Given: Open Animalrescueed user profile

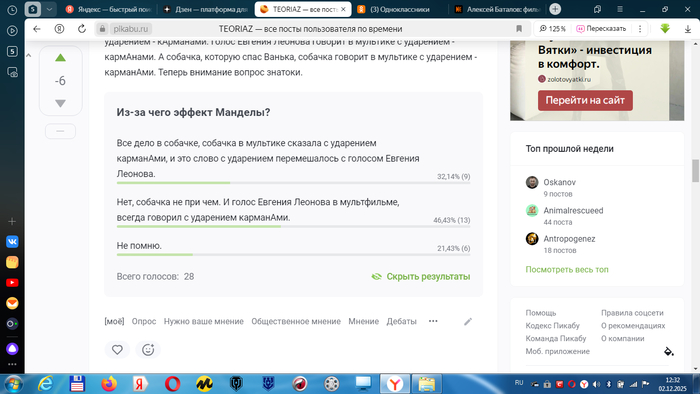Looking at the screenshot, I should point(573,210).
